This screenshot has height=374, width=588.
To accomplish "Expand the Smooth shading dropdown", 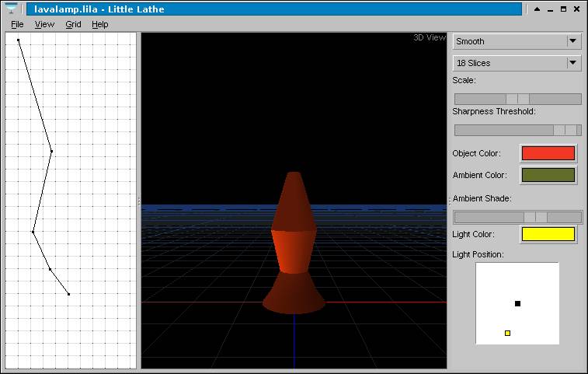I will (573, 41).
